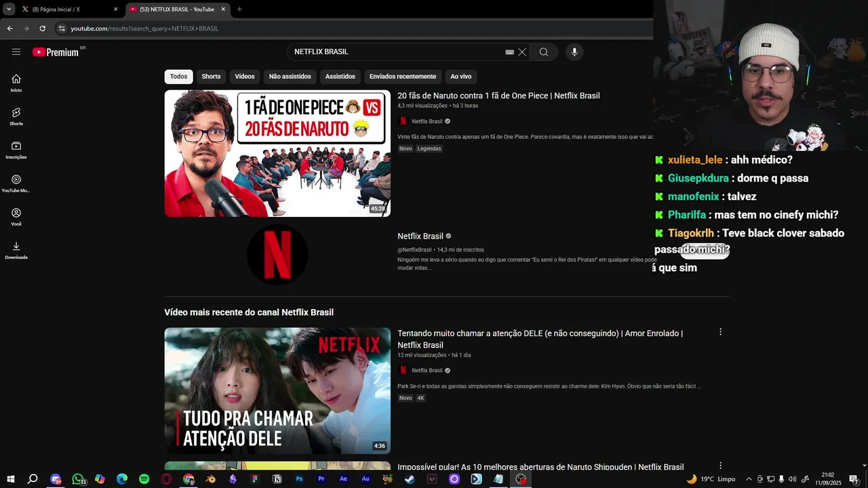Open the YouTube hamburger guide menu
868x488 pixels.
click(16, 52)
